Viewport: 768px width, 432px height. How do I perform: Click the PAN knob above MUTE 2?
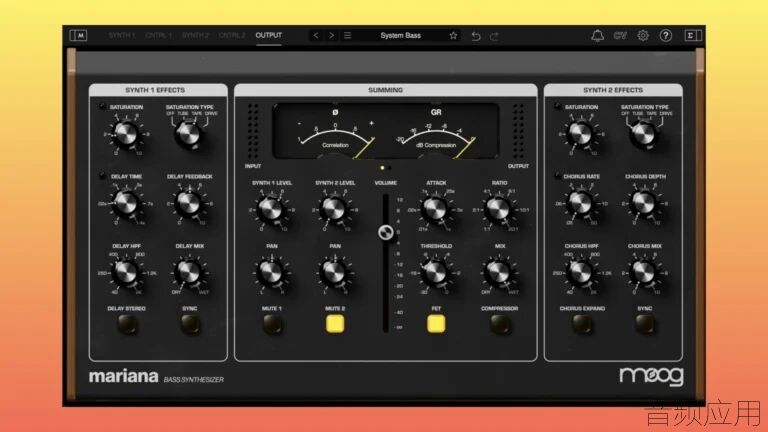[x=334, y=273]
